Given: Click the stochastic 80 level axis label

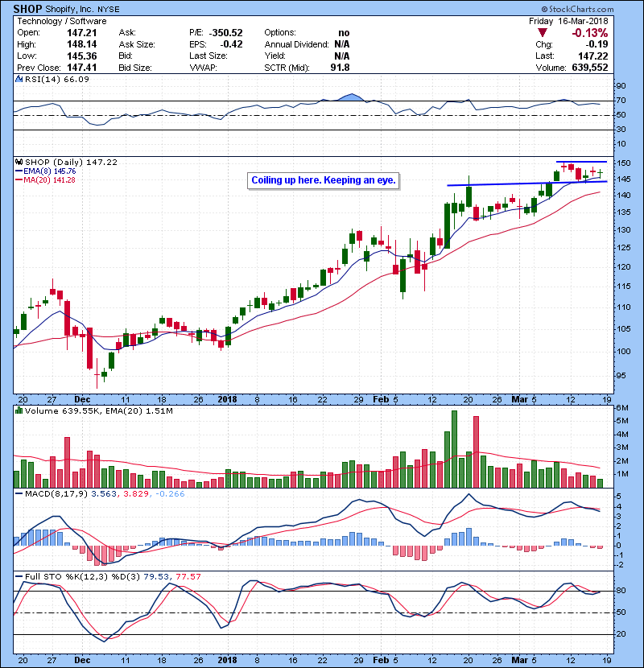Looking at the screenshot, I should pyautogui.click(x=621, y=591).
